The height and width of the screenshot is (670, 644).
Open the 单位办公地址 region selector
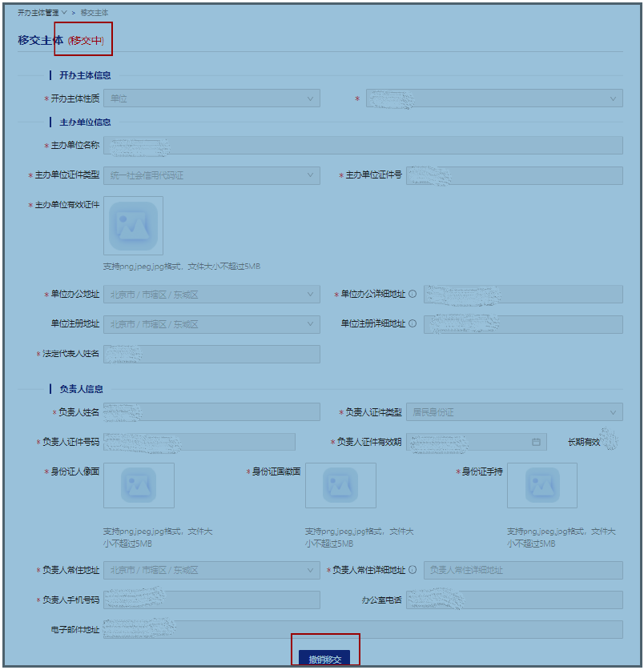click(211, 295)
